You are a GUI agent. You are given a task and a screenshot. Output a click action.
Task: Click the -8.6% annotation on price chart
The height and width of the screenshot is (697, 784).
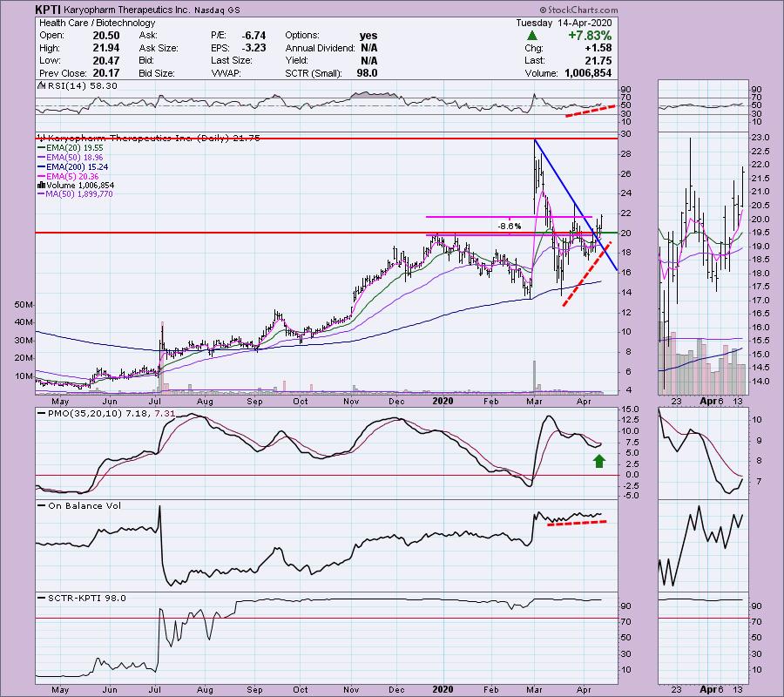pos(509,226)
